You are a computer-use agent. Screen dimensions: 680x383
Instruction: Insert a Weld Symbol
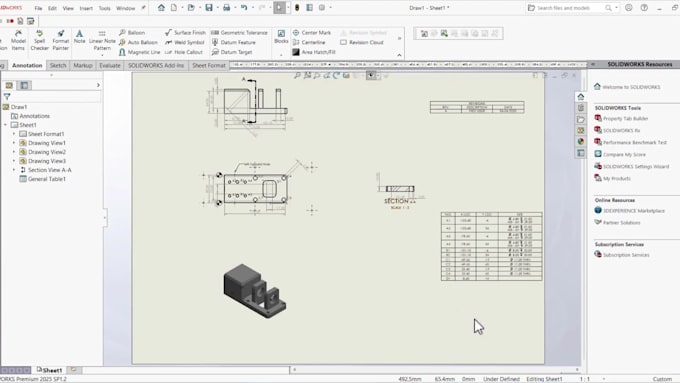[x=184, y=43]
